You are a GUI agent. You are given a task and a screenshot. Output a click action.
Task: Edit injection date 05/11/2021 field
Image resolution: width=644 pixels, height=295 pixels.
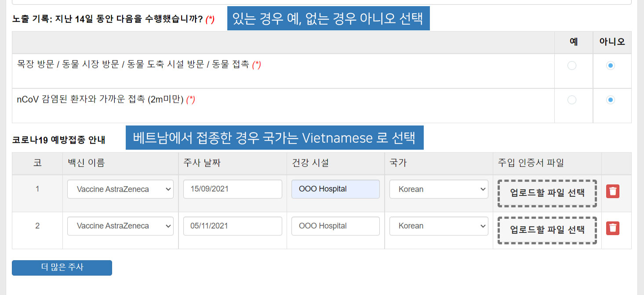pos(233,226)
